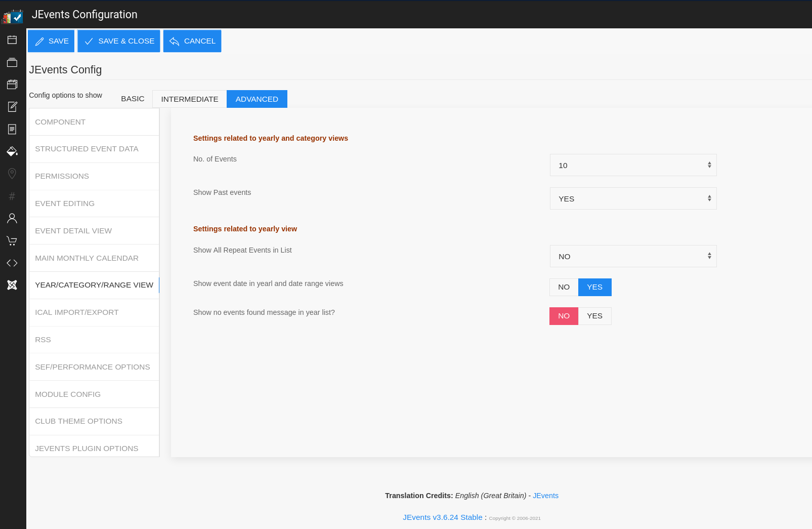Open the JEVENTS PLUGIN OPTIONS section
Screen dimensions: 812x529
coord(94,446)
